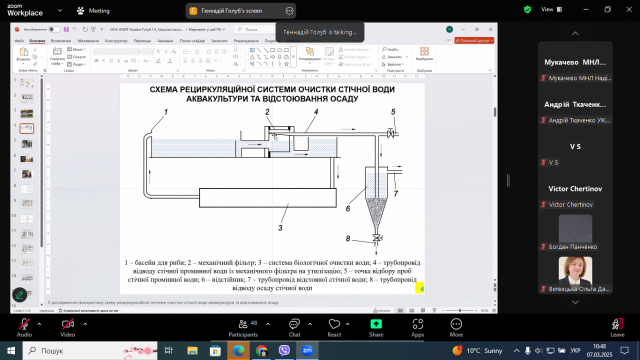Adjust the PowerPoint zoom slider in status bar
This screenshot has width=640, height=360.
tap(460, 311)
